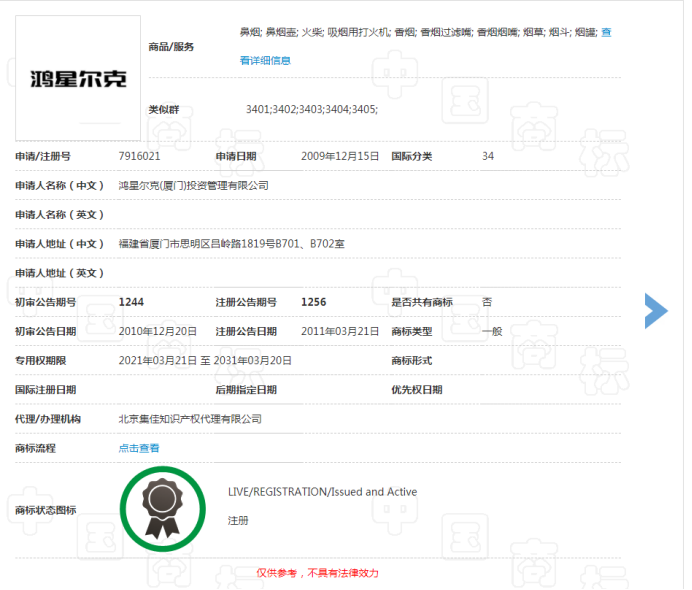Click the application date 2009年12月15日
Screen dimensions: 692x590
[340, 156]
